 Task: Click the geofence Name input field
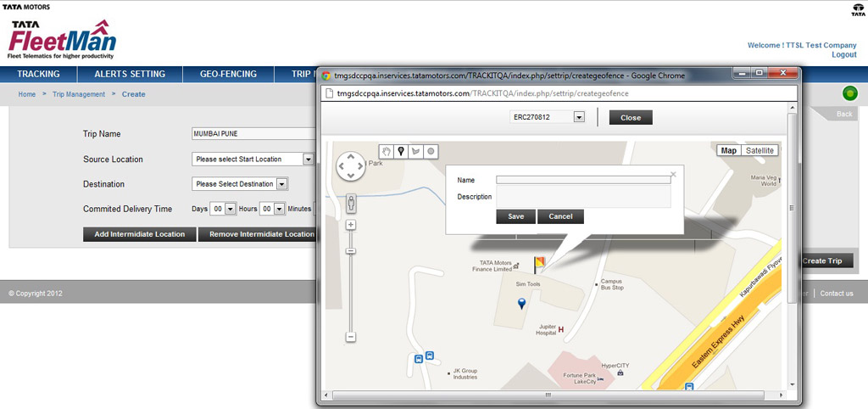(x=583, y=180)
